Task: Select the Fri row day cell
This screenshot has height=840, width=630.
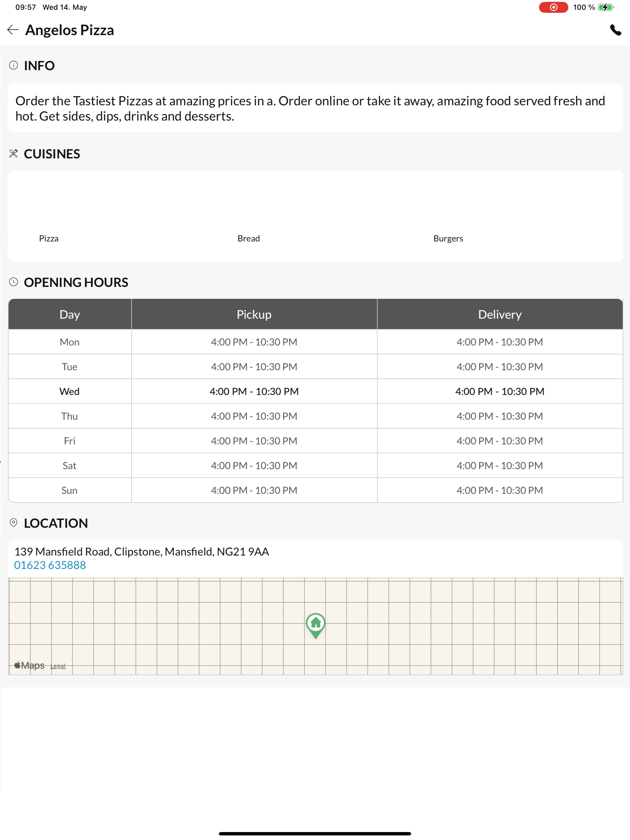Action: point(70,440)
